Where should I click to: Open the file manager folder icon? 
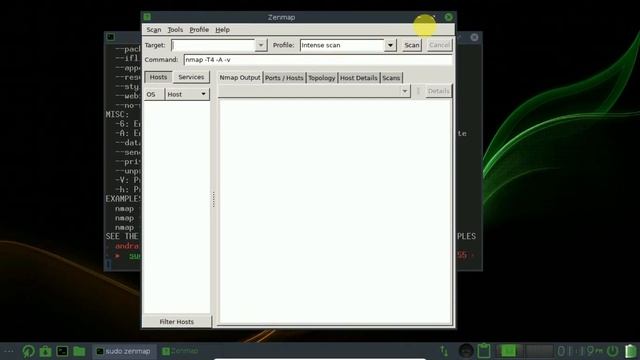point(79,351)
